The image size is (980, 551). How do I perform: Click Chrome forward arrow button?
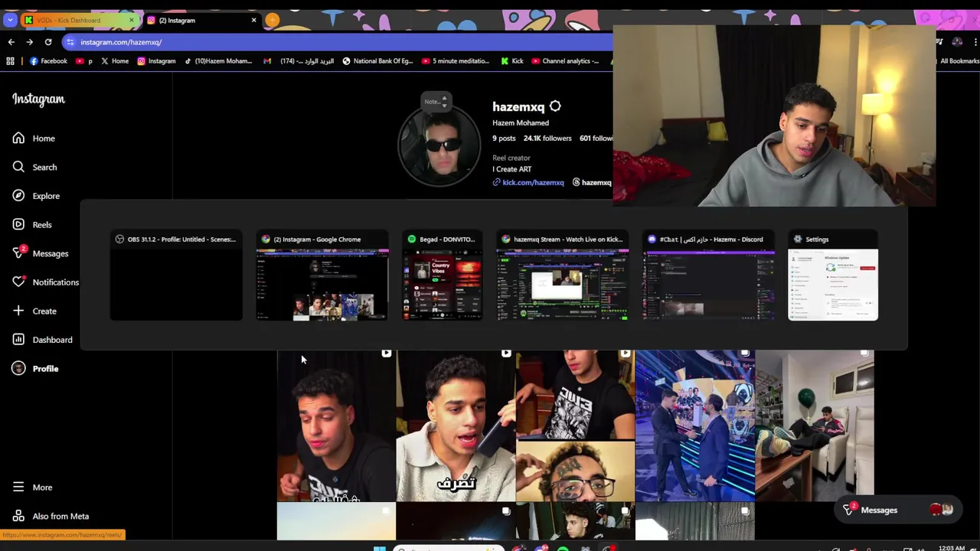pos(30,42)
